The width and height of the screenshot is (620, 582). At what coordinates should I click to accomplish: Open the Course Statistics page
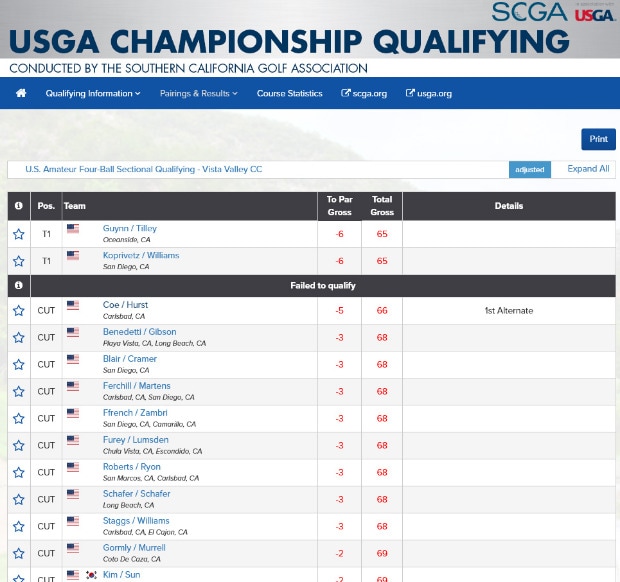[289, 93]
